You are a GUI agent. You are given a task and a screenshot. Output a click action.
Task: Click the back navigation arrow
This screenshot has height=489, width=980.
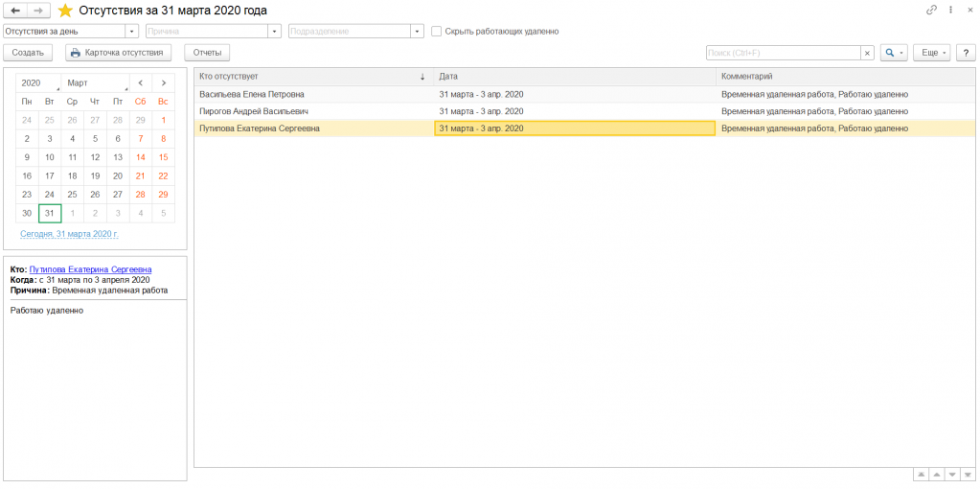pos(15,10)
